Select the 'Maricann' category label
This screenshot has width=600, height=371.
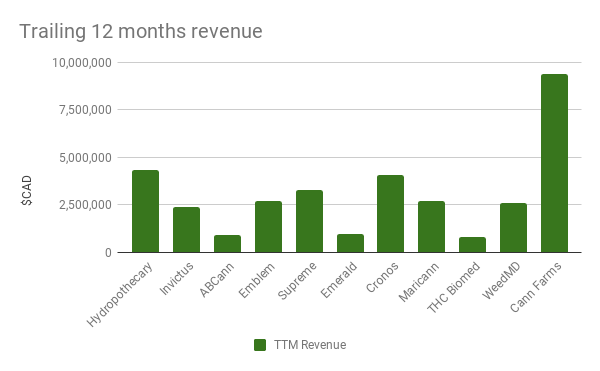(419, 282)
